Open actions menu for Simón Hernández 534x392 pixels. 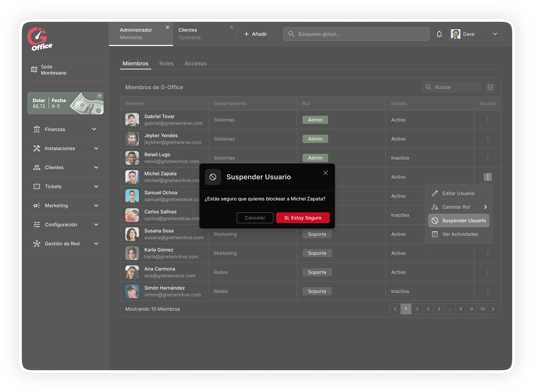488,291
